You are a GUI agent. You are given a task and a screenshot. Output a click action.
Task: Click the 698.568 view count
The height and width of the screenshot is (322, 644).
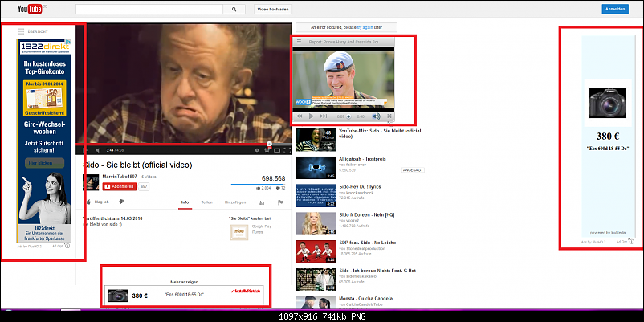274,178
